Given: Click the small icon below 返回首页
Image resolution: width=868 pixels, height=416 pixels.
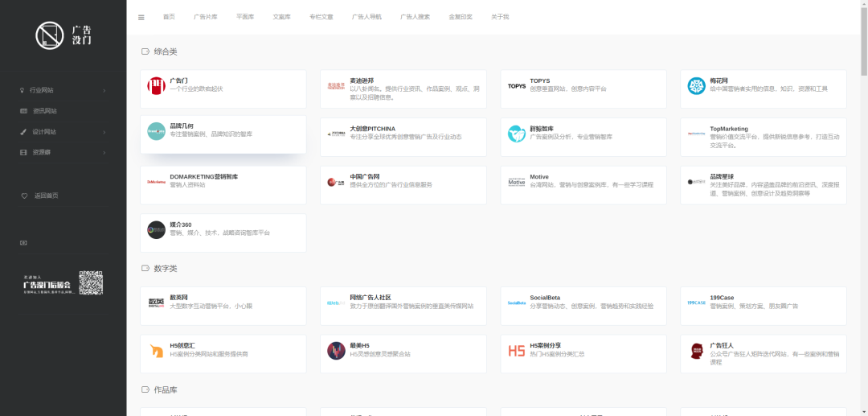Looking at the screenshot, I should pos(23,243).
